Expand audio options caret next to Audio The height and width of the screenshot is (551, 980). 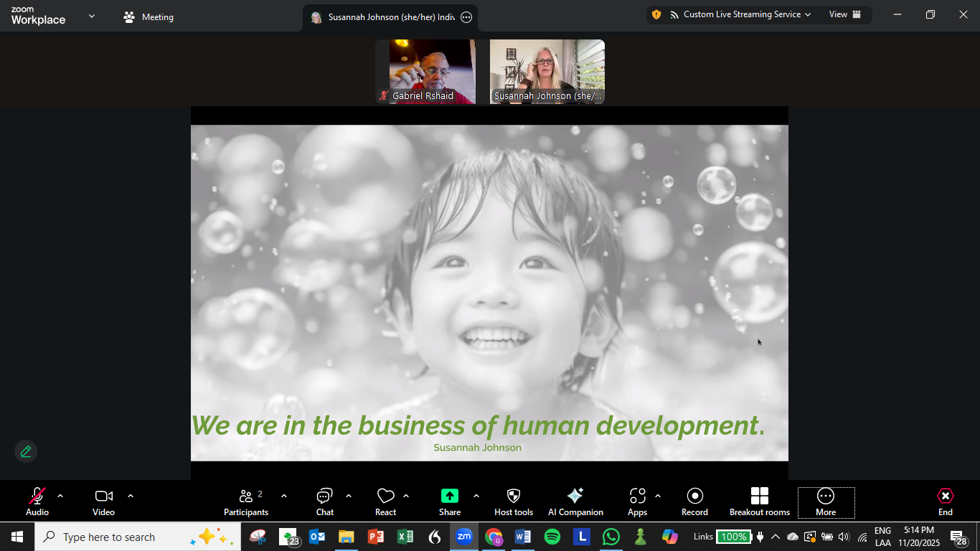pyautogui.click(x=60, y=496)
